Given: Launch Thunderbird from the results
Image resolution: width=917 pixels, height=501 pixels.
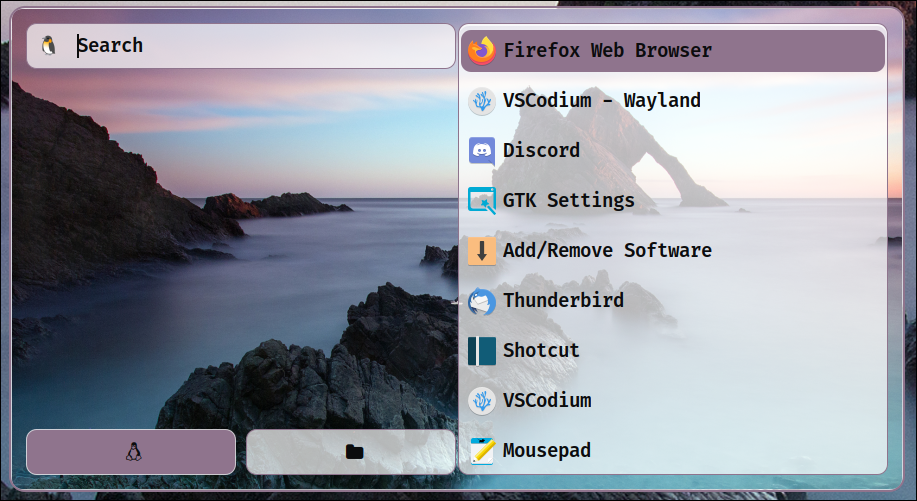Looking at the screenshot, I should (x=673, y=300).
